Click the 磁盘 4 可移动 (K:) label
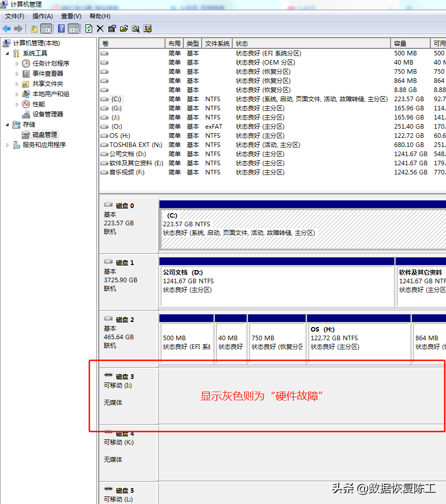Viewport: 446px width, 504px height. [119, 442]
